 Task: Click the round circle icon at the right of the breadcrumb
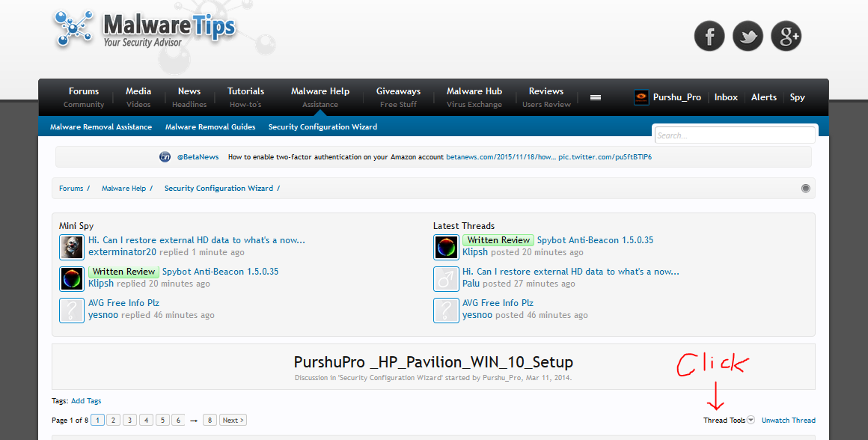(805, 188)
